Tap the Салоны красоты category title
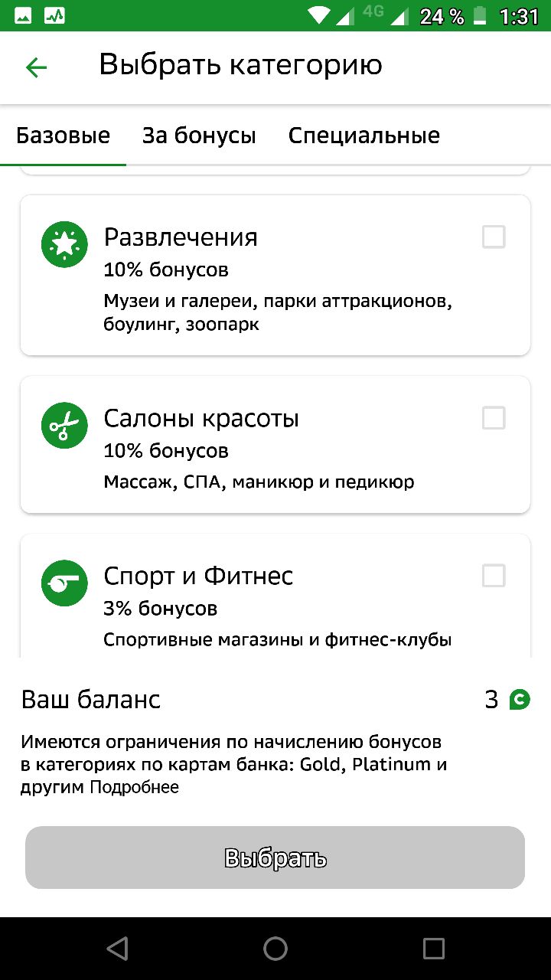This screenshot has height=980, width=551. (201, 419)
